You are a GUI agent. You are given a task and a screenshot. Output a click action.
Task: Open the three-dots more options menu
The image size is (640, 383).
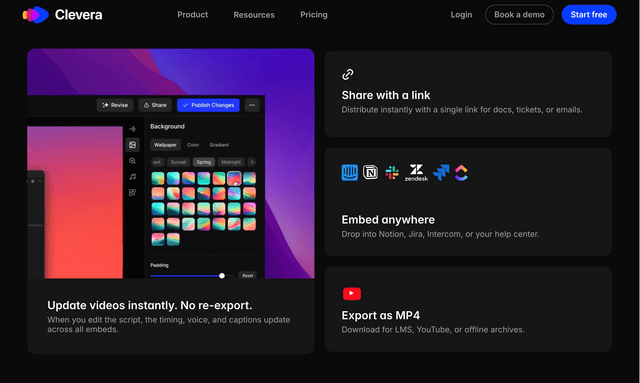click(252, 105)
